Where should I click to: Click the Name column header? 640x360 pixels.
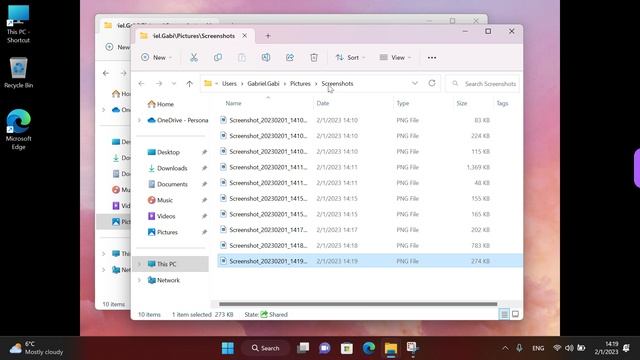click(233, 103)
